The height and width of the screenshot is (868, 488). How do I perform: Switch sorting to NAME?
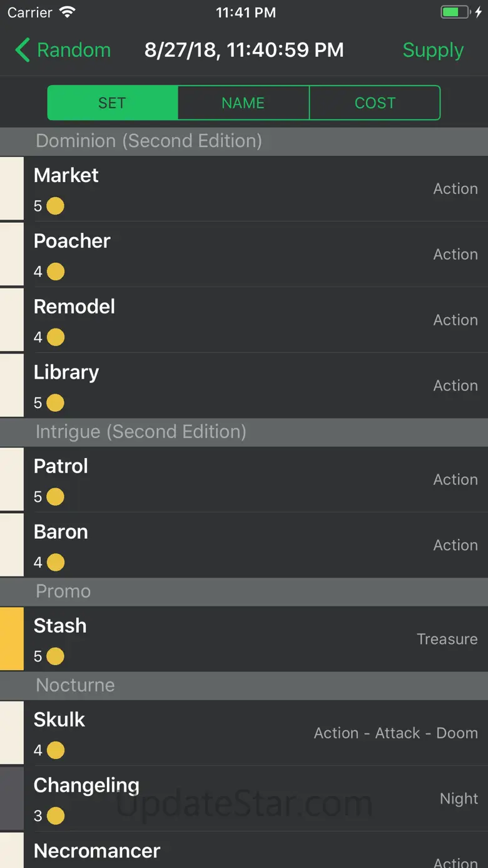(x=243, y=103)
